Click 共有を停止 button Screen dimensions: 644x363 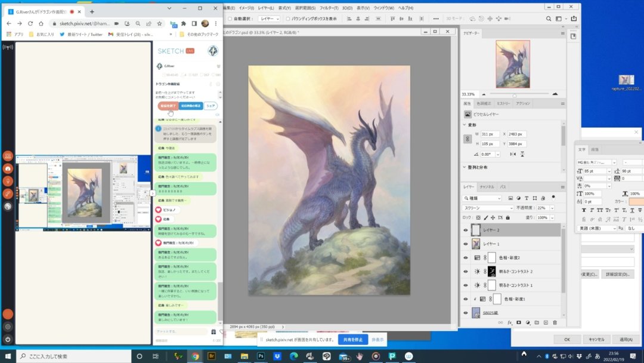coord(353,340)
